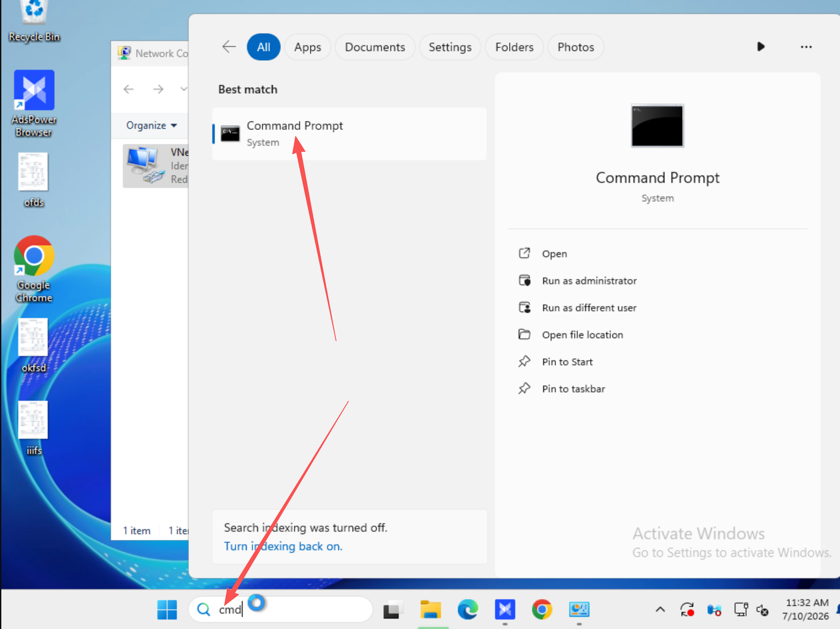Click the Network Connections title bar icon
The image size is (840, 629).
click(x=124, y=53)
